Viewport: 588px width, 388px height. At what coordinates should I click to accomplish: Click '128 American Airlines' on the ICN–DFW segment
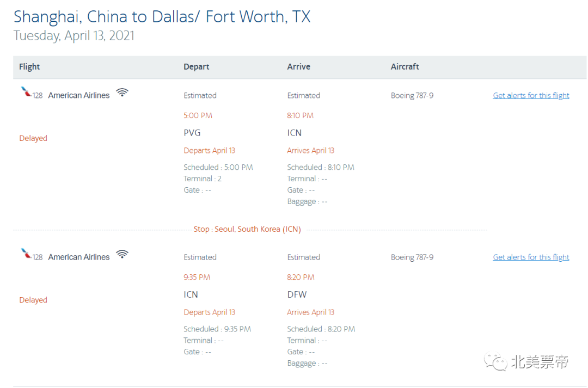point(71,257)
